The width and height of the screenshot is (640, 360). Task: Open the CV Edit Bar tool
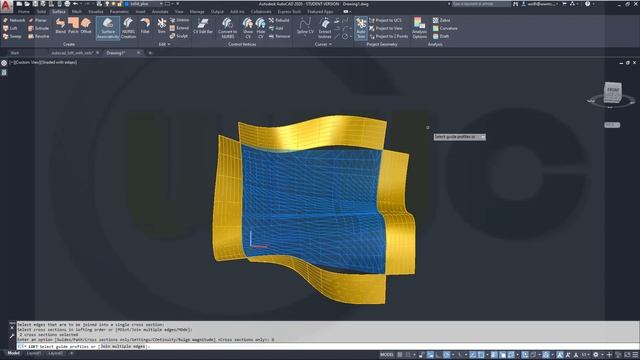click(203, 26)
